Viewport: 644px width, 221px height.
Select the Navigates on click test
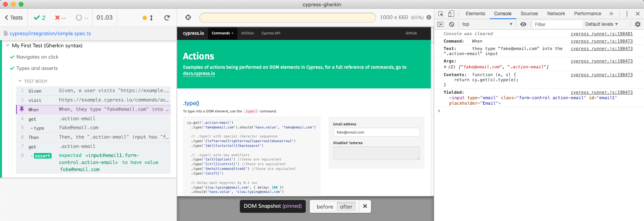click(37, 57)
